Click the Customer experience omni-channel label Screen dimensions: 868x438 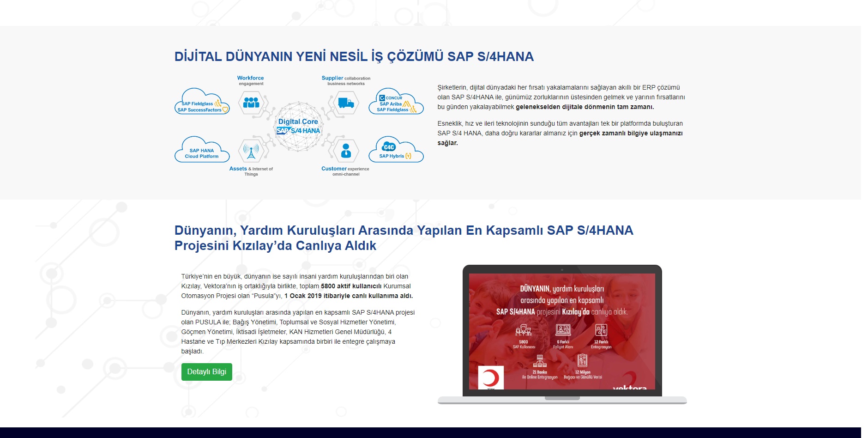(345, 171)
